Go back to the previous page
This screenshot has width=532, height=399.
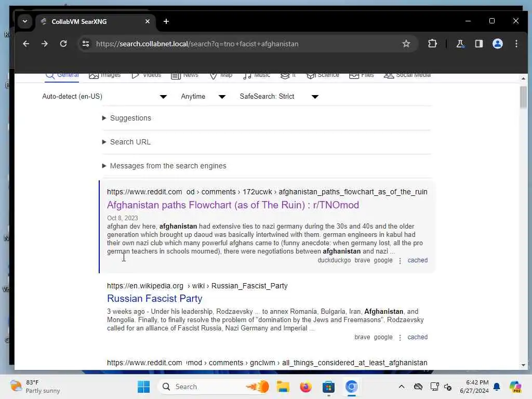26,44
